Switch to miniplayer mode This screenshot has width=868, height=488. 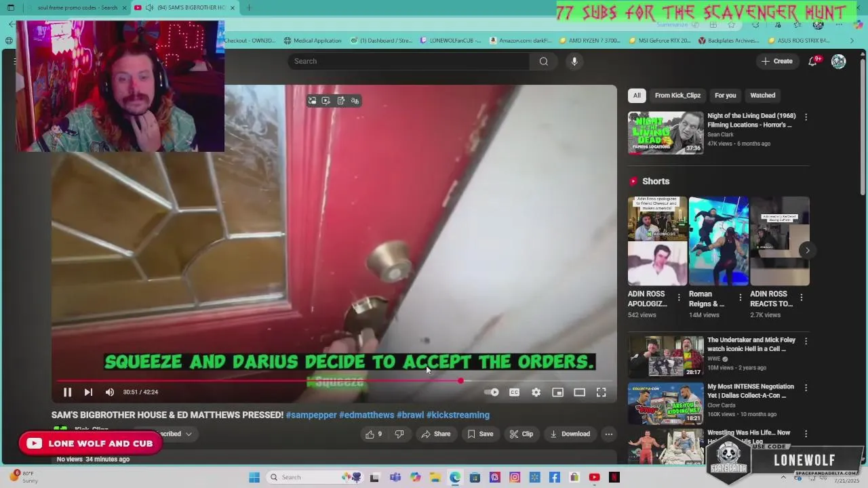click(557, 392)
